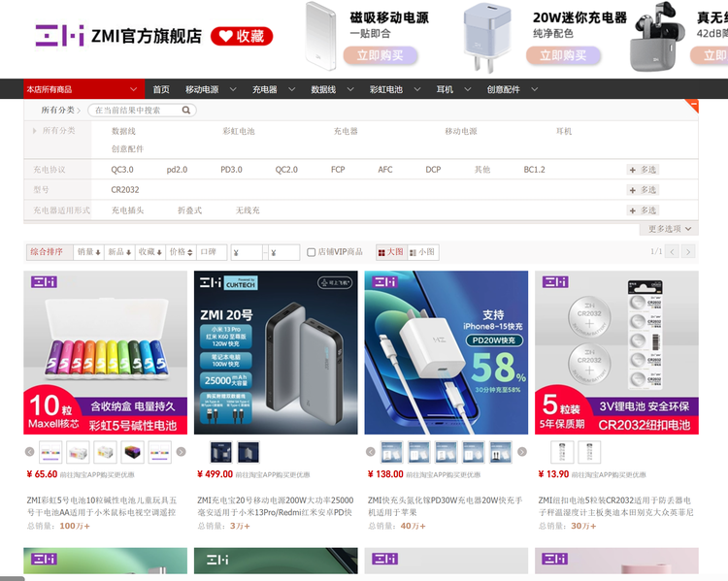The width and height of the screenshot is (728, 581).
Task: Click 多选 in the 充电协议 row
Action: coord(643,170)
